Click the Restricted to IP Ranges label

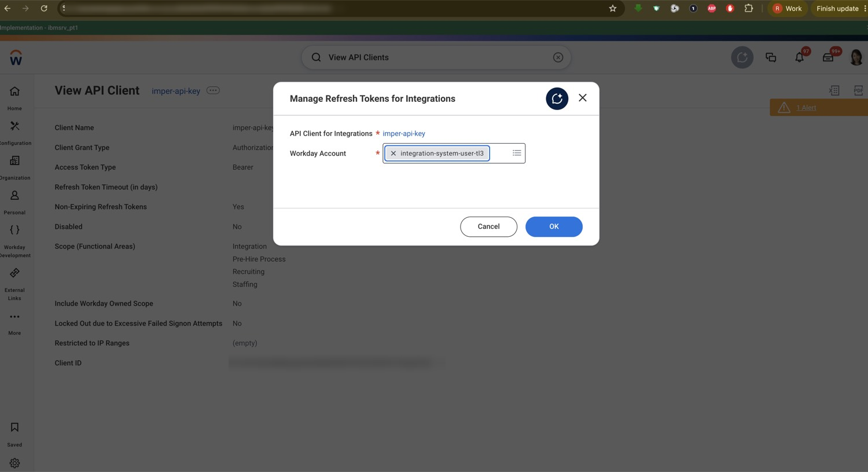pos(92,343)
